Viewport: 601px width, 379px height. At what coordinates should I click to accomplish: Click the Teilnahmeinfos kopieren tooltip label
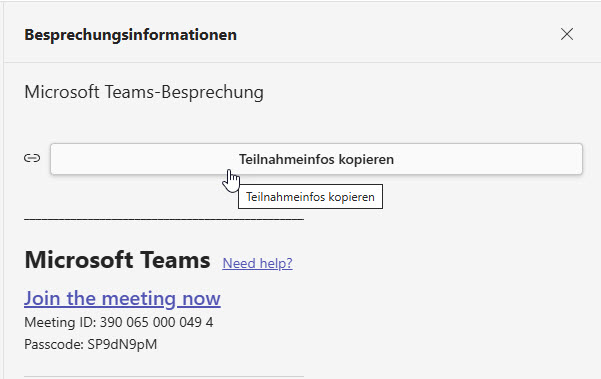pyautogui.click(x=310, y=197)
